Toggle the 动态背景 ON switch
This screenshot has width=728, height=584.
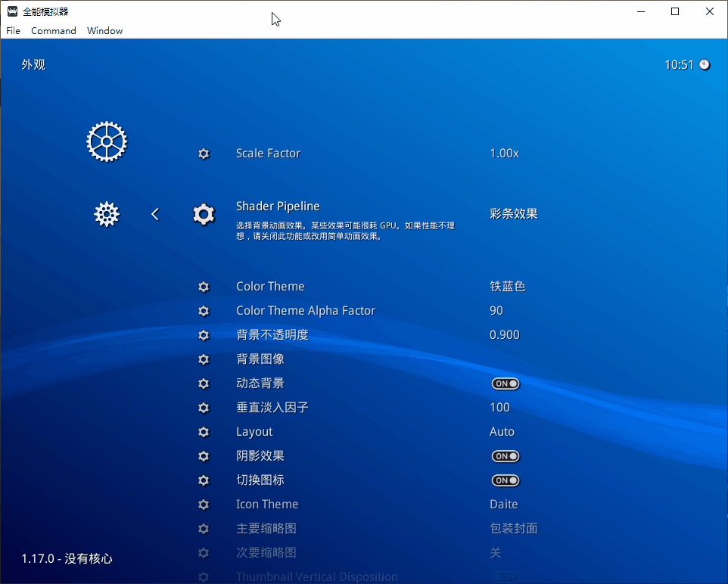pyautogui.click(x=506, y=384)
